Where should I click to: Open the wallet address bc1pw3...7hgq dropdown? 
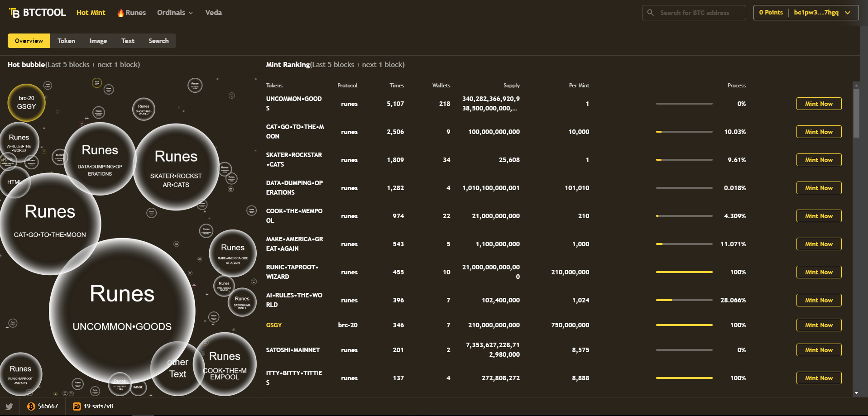(822, 13)
